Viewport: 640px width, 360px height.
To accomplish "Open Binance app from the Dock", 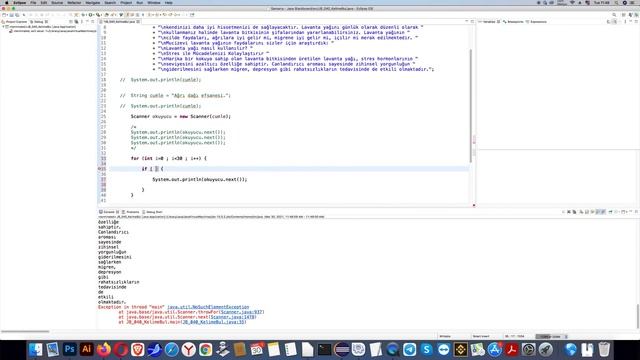I will (460, 350).
